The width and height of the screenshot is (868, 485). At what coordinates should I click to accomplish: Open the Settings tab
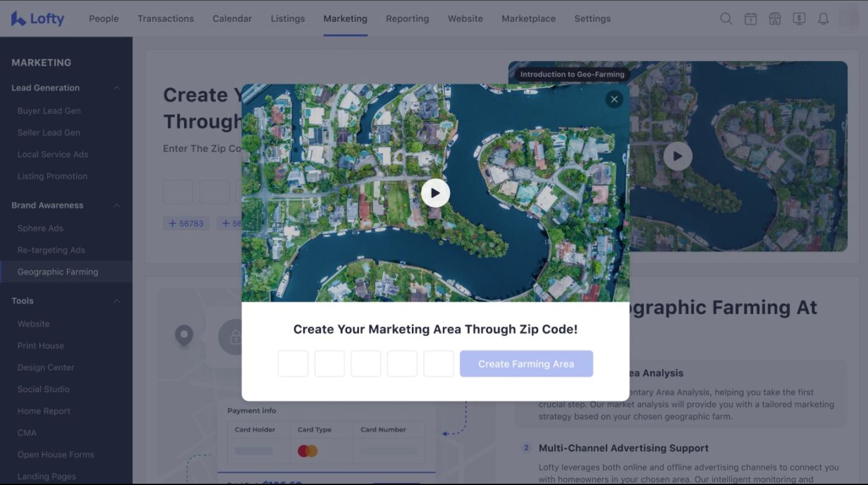pos(592,19)
